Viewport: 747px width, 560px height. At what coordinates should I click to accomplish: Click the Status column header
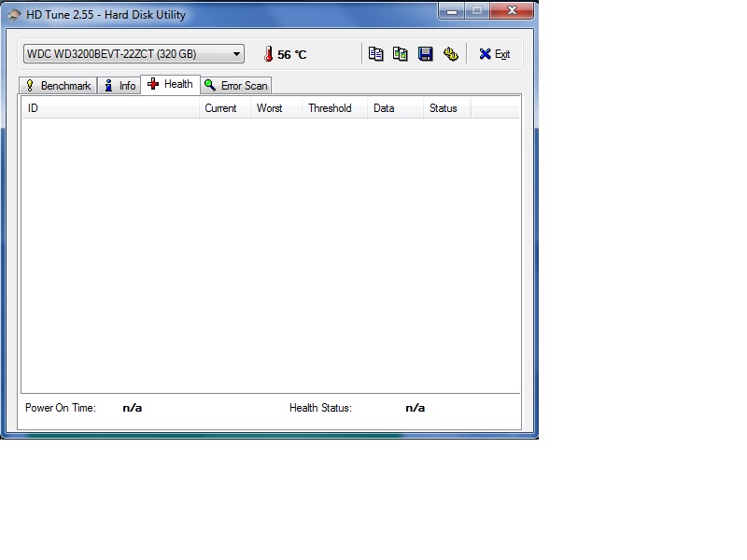tap(447, 108)
